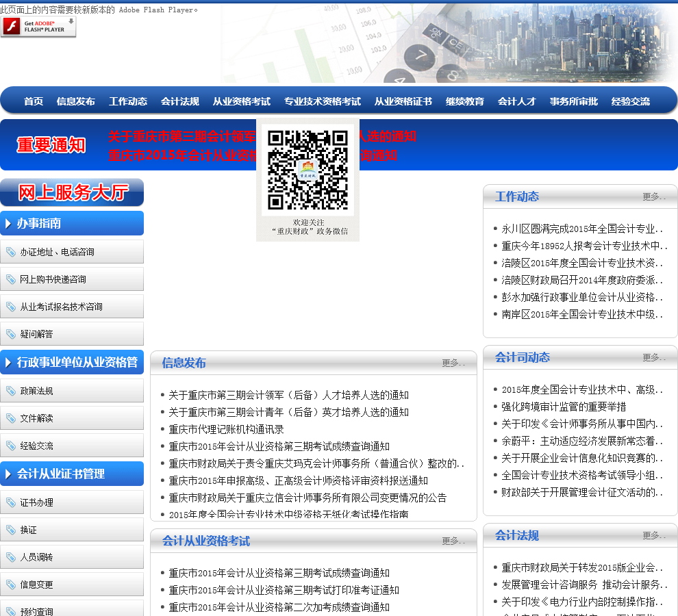Viewport: 678px width, 616px height.
Task: Open 文件解读 sidebar button
Action: point(72,418)
